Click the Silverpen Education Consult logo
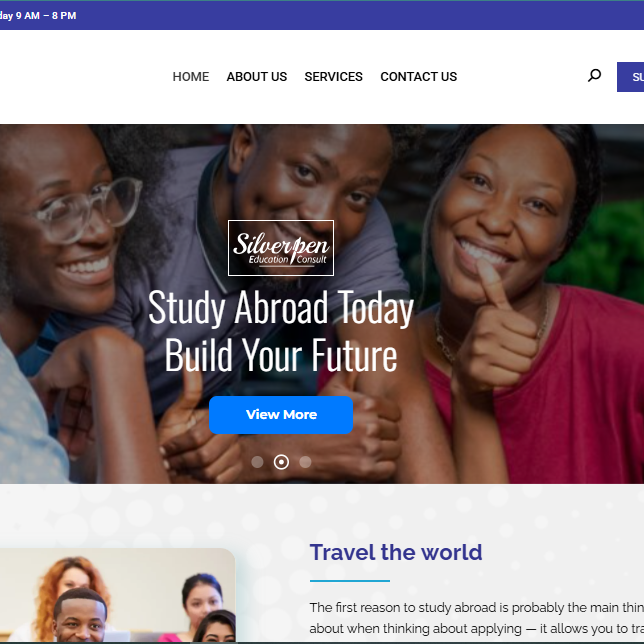 (281, 248)
